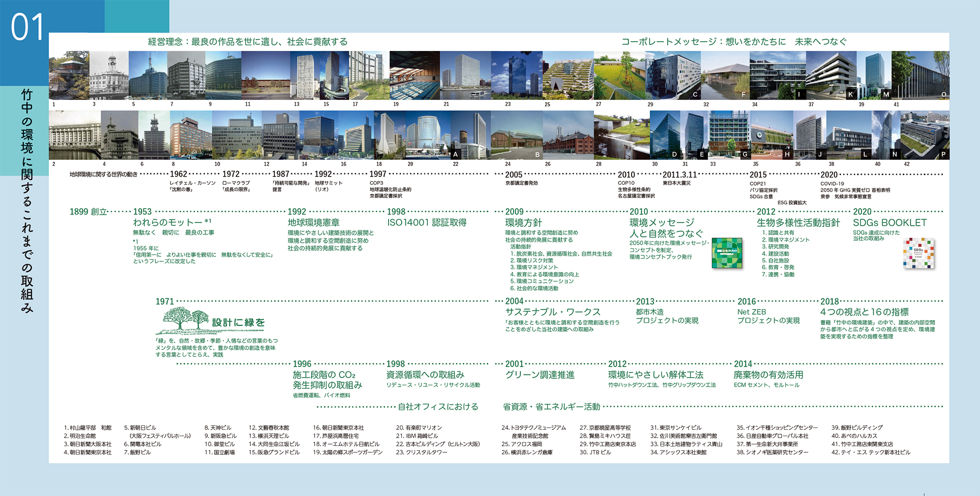This screenshot has height=496, width=980.
Task: Select building photo labeled O
Action: coord(921,75)
